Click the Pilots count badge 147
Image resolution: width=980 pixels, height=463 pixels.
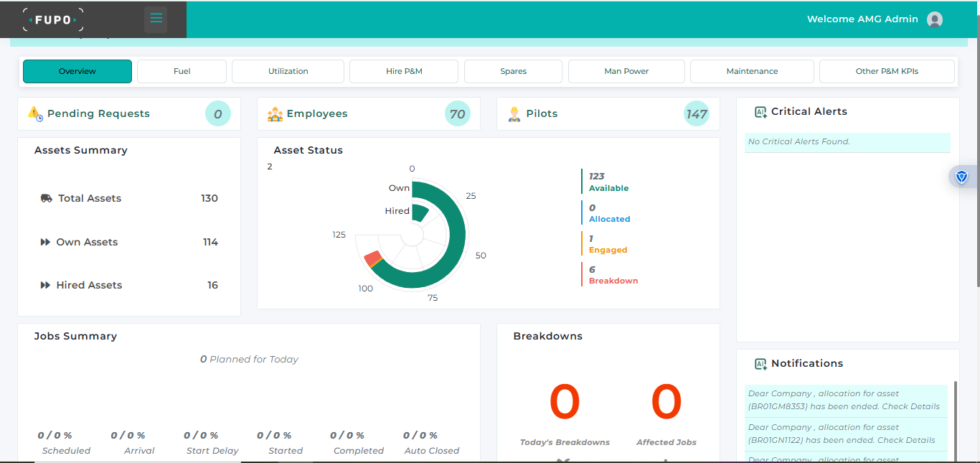(697, 113)
